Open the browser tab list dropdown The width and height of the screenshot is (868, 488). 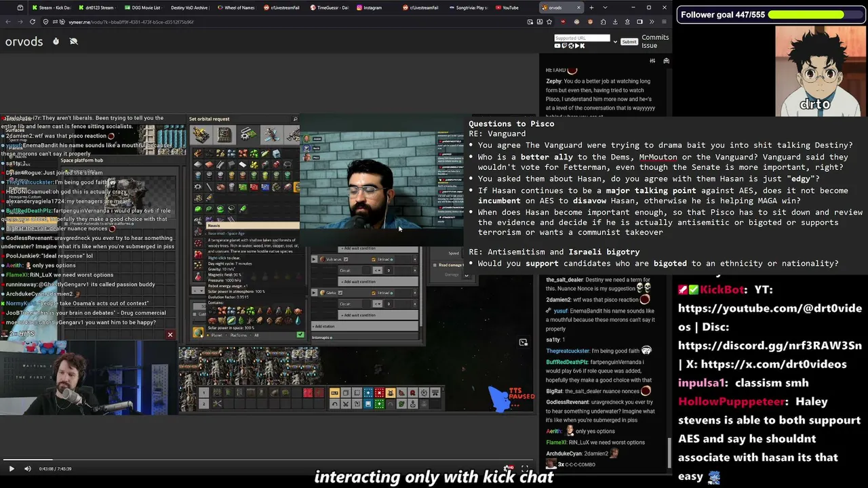604,7
